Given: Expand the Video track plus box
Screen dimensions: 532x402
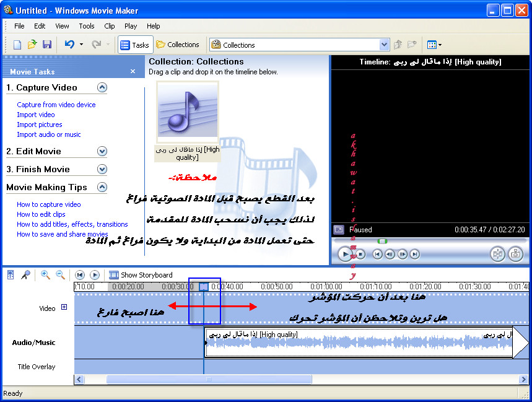Looking at the screenshot, I should [64, 307].
